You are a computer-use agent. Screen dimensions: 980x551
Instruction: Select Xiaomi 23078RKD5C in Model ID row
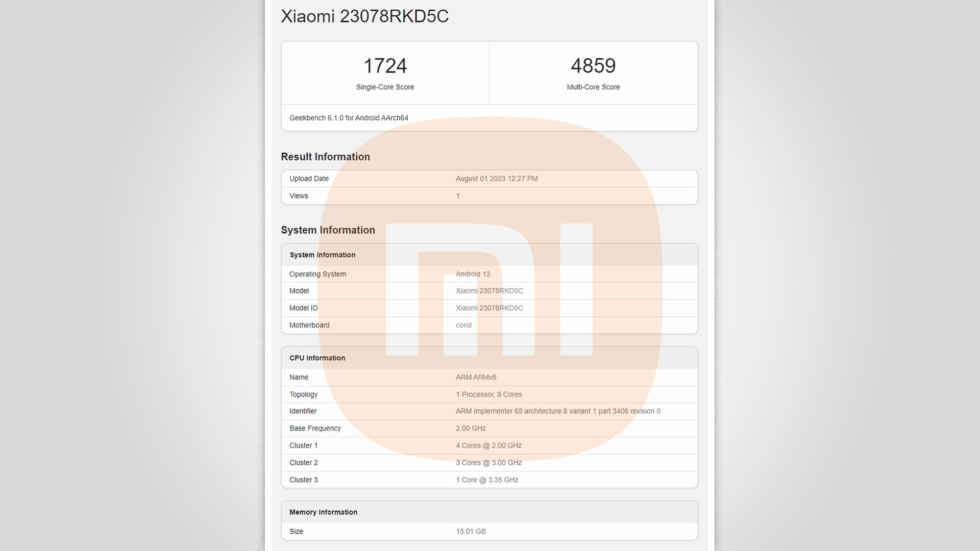(489, 308)
